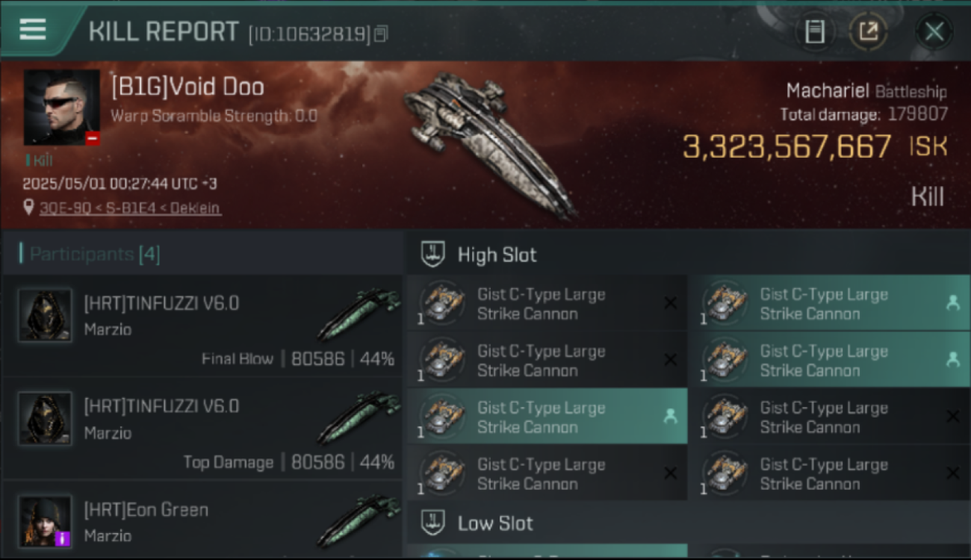Click person icon on highlighted left Strike Cannon
The width and height of the screenshot is (971, 560).
click(x=670, y=417)
